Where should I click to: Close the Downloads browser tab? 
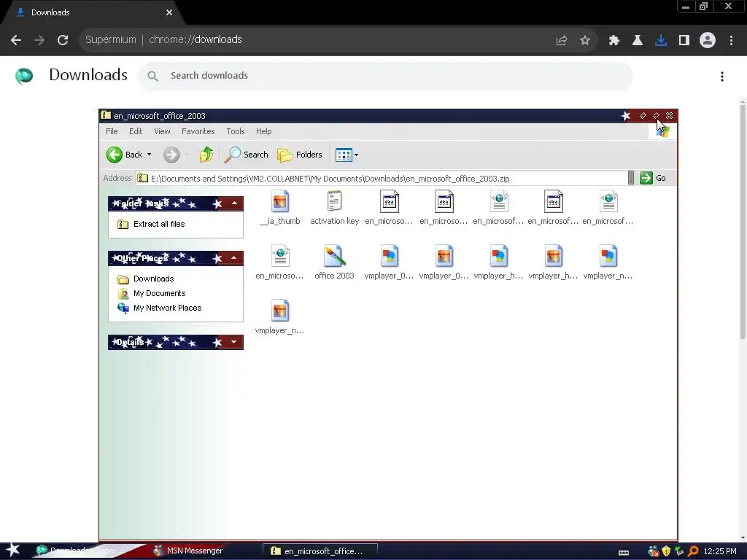169,12
